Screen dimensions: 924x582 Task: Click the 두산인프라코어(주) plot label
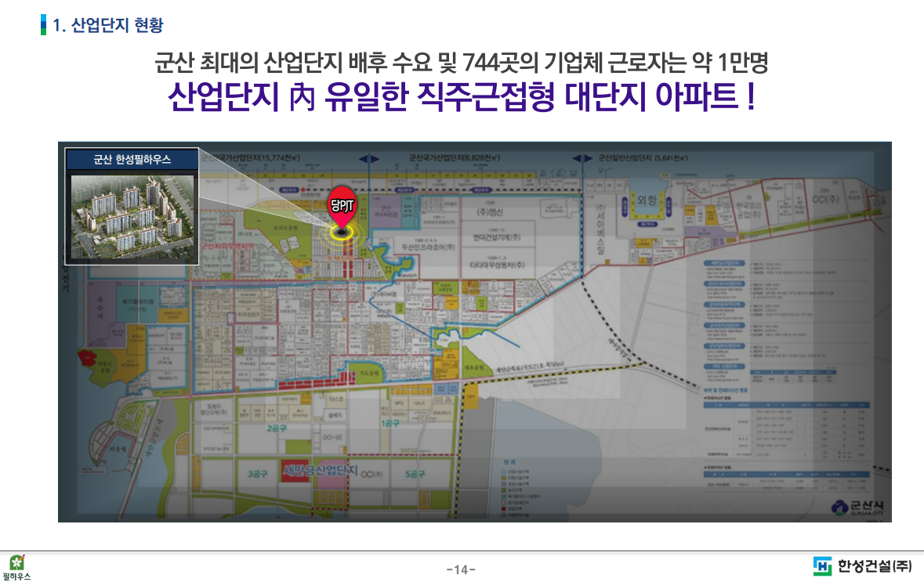429,247
